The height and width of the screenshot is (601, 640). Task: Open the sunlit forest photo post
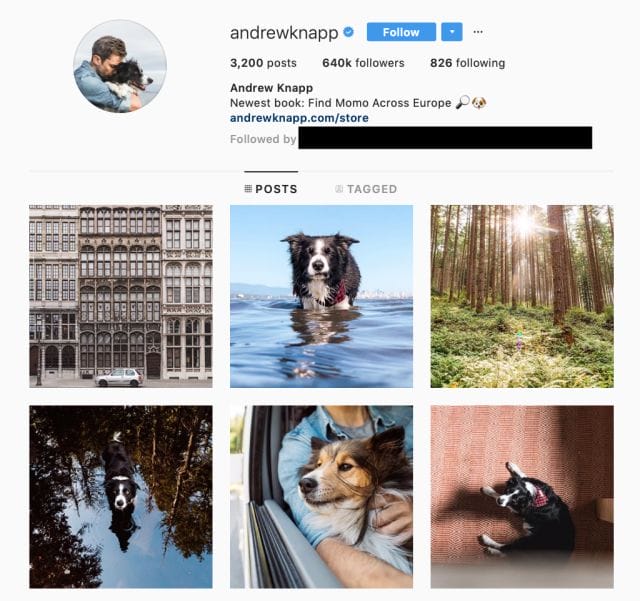[522, 296]
